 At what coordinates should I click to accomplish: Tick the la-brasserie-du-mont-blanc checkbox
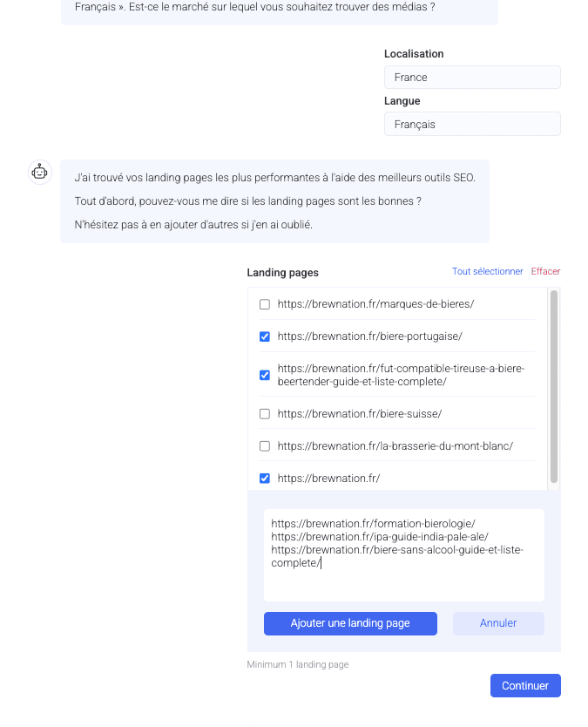pos(265,445)
